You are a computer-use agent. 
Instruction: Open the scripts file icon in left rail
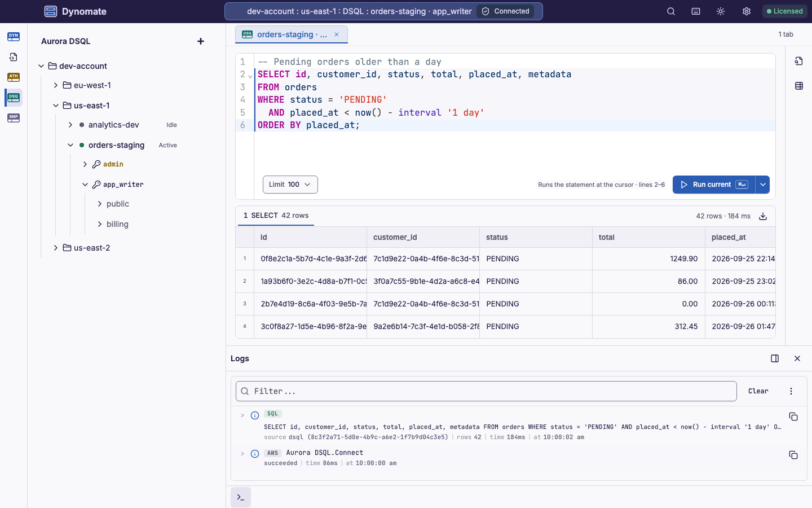(x=14, y=57)
